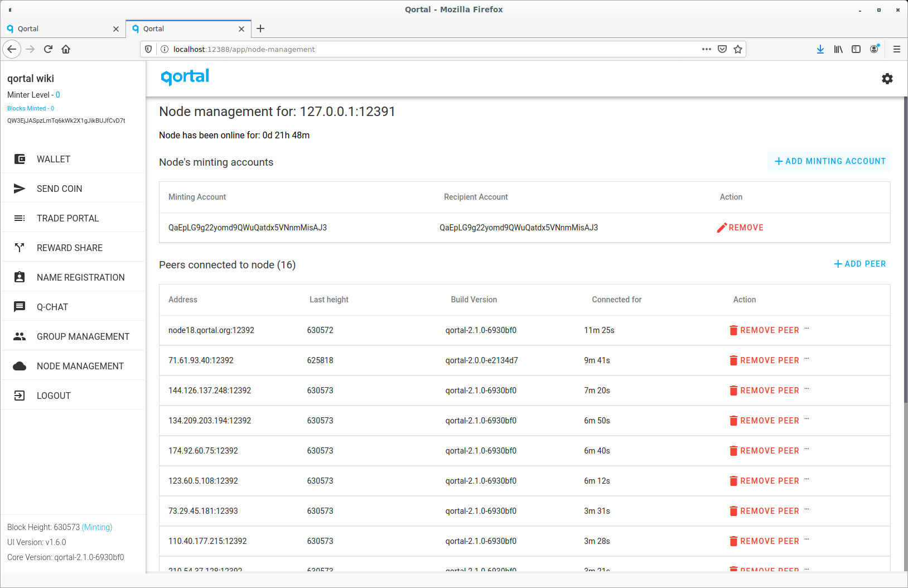Viewport: 908px width, 588px height.
Task: Open Firefox downloads panel
Action: [x=820, y=49]
